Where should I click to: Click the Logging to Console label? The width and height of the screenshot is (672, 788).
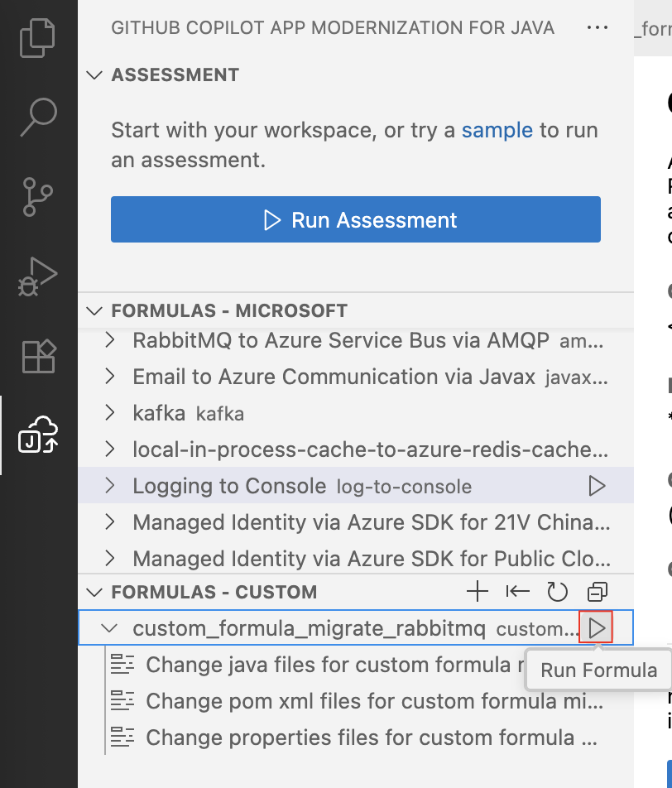click(230, 486)
